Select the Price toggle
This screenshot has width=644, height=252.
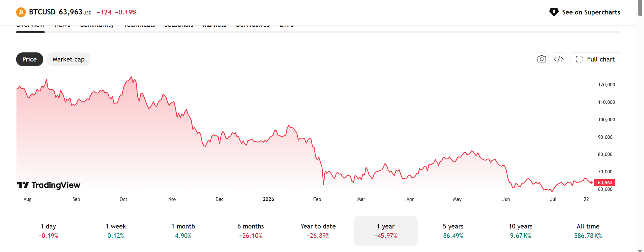(30, 59)
